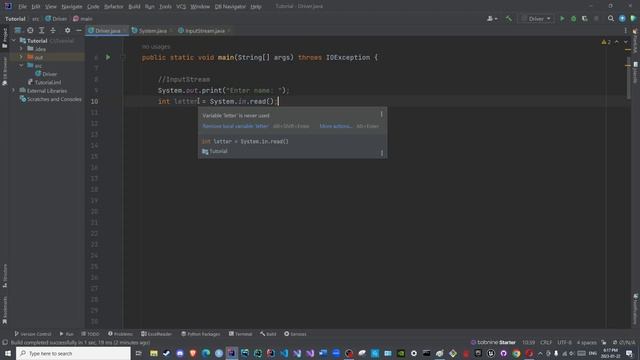The height and width of the screenshot is (360, 640).
Task: Open Search Everywhere magnifier icon
Action: point(611,19)
